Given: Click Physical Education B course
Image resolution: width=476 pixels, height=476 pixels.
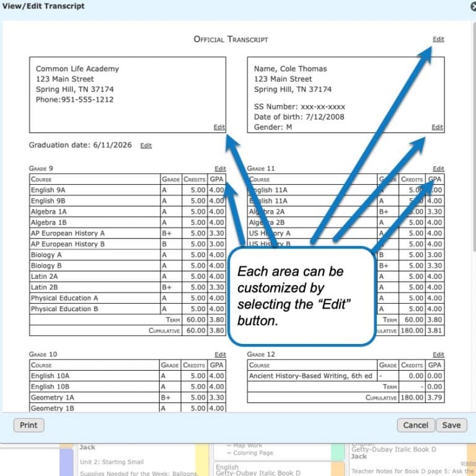Looking at the screenshot, I should pos(95,309).
